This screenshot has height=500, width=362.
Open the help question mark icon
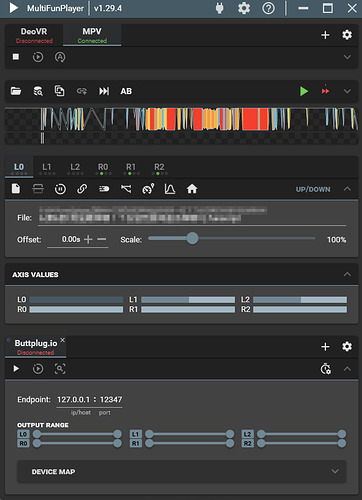(268, 8)
